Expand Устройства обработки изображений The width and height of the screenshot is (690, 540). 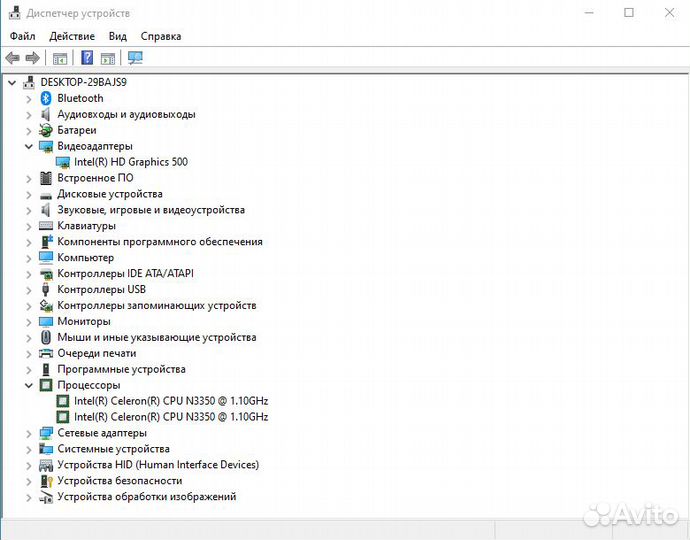(x=29, y=497)
